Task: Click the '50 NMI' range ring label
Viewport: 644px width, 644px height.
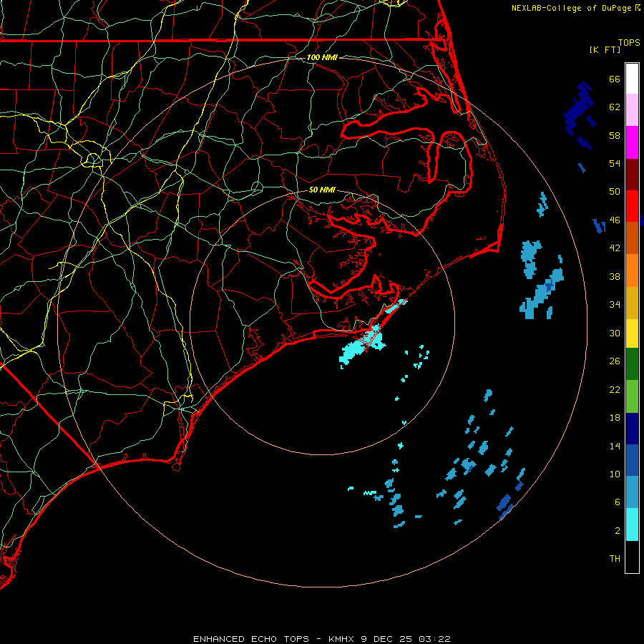Action: point(322,190)
